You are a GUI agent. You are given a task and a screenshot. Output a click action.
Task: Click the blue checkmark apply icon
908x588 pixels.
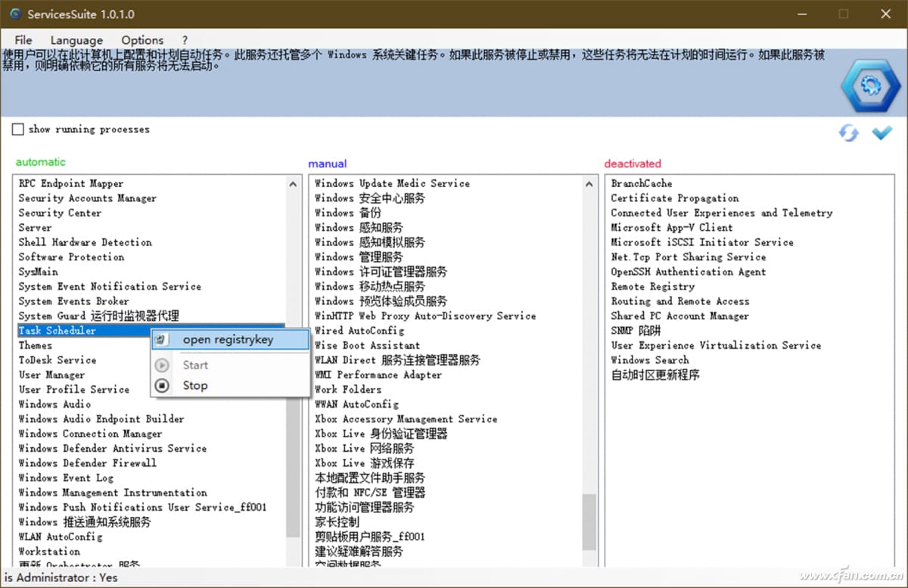882,133
